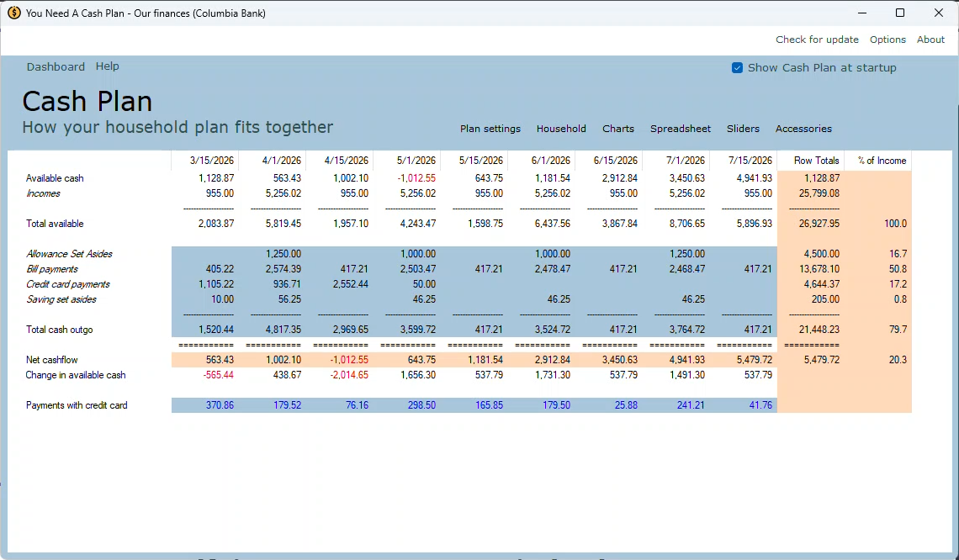View the Charts section
The width and height of the screenshot is (959, 560).
click(x=617, y=129)
